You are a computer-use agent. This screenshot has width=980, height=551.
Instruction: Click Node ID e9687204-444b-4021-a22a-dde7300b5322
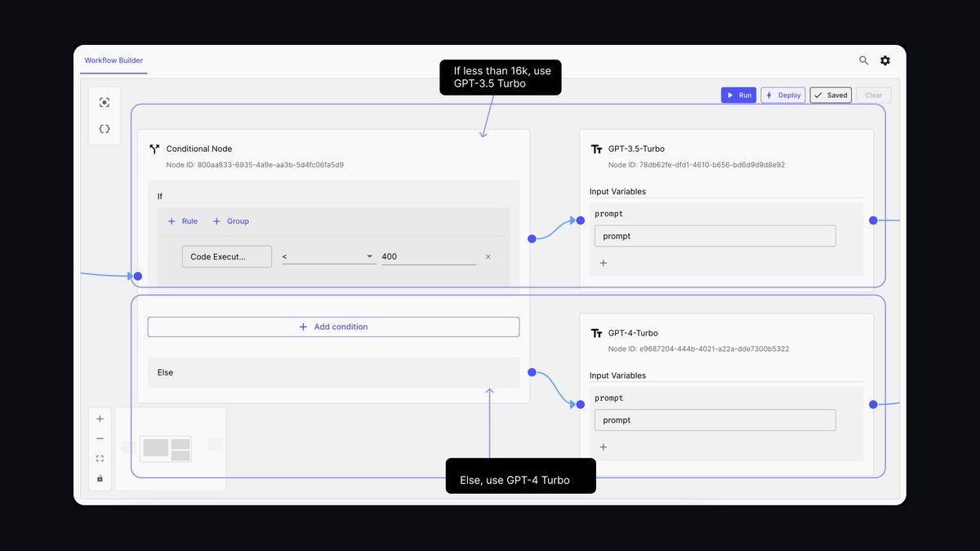tap(698, 349)
